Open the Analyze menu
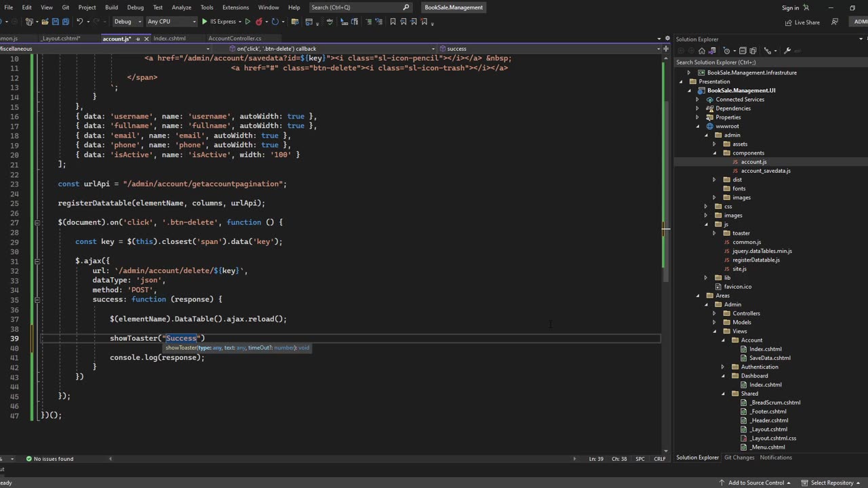Image resolution: width=868 pixels, height=488 pixels. point(181,7)
